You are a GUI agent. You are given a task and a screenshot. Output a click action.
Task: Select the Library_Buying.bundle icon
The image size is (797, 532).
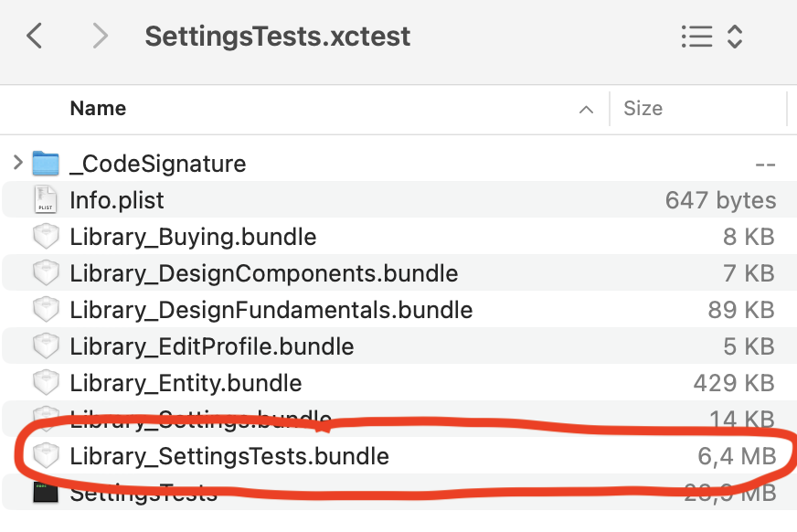tap(46, 236)
